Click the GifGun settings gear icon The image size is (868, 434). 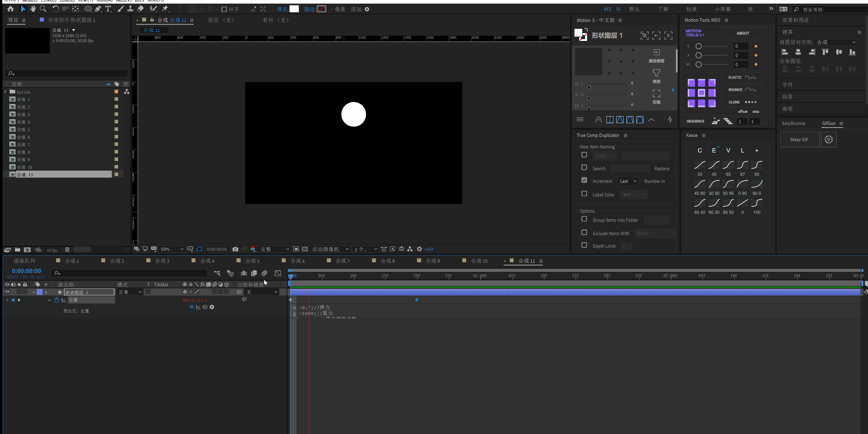point(829,140)
